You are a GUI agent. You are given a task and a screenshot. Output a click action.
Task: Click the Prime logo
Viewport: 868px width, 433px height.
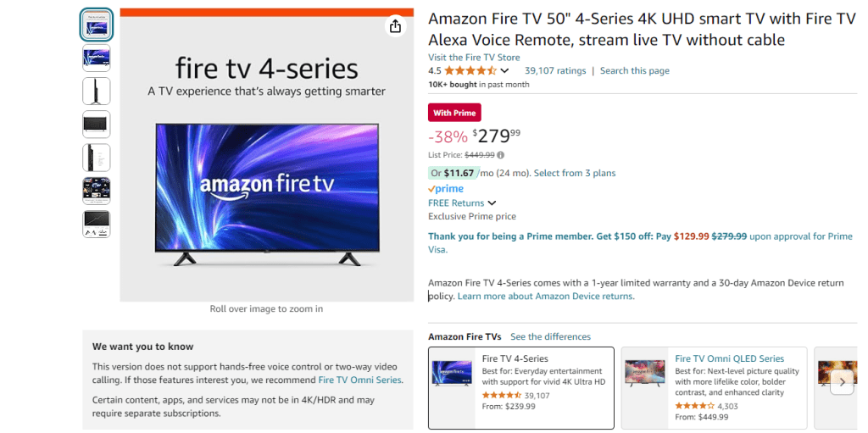(446, 189)
